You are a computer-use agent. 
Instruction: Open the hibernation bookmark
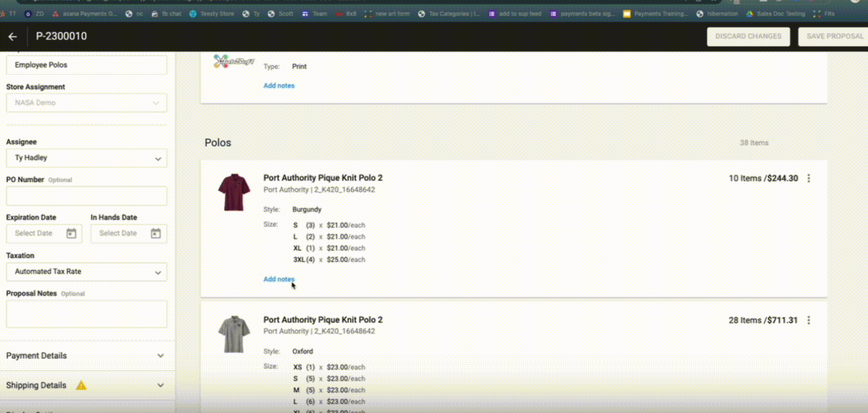(717, 14)
